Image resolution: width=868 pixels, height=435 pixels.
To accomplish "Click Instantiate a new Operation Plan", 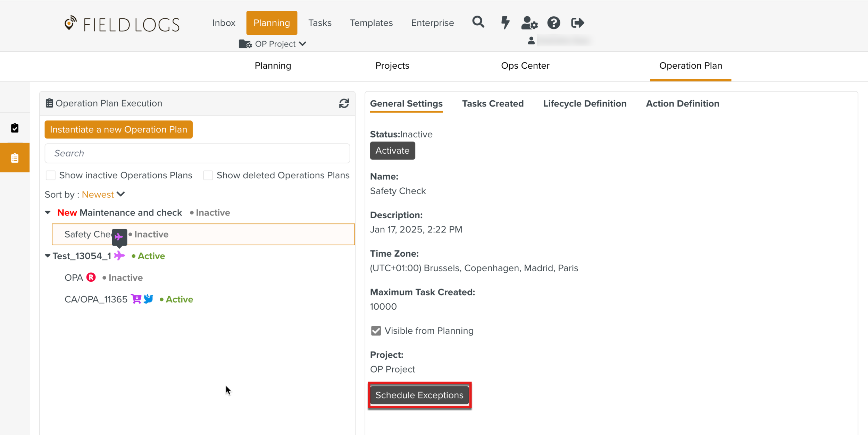I will click(118, 129).
